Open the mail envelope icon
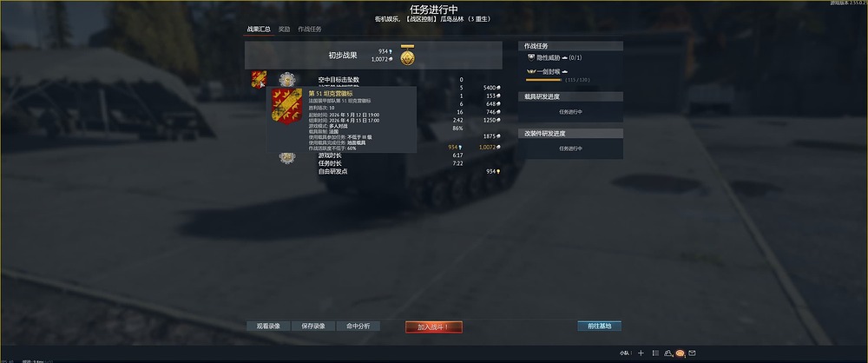 [692, 353]
